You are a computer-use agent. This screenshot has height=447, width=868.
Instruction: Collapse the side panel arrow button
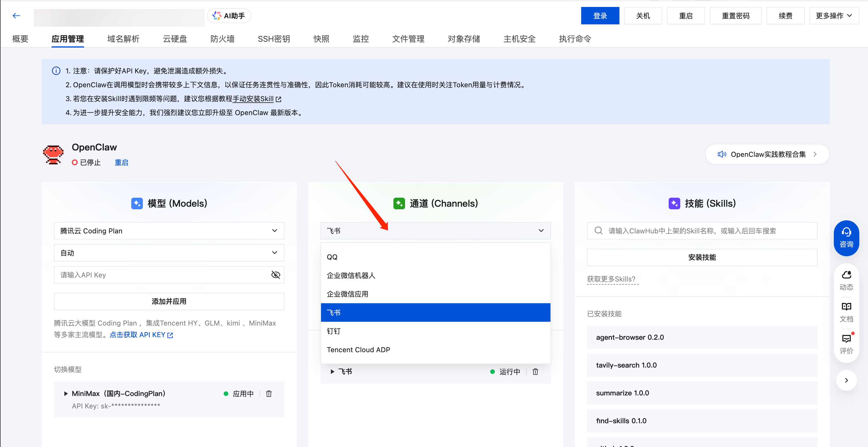point(846,380)
